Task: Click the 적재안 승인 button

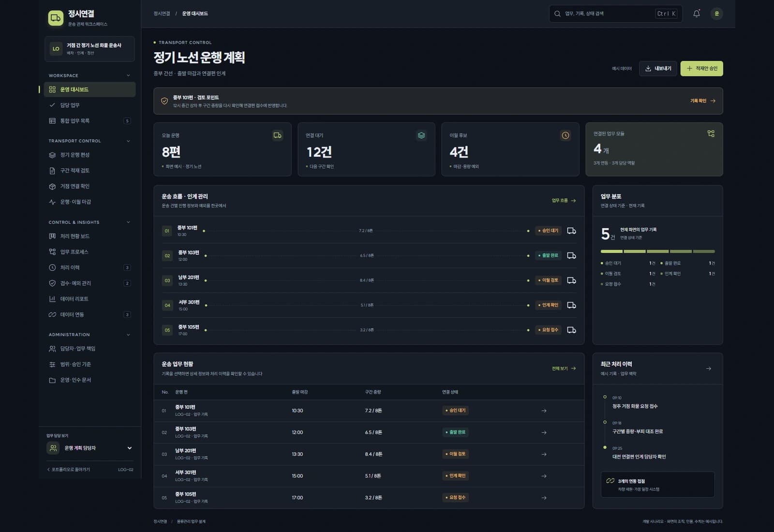Action: (x=701, y=69)
